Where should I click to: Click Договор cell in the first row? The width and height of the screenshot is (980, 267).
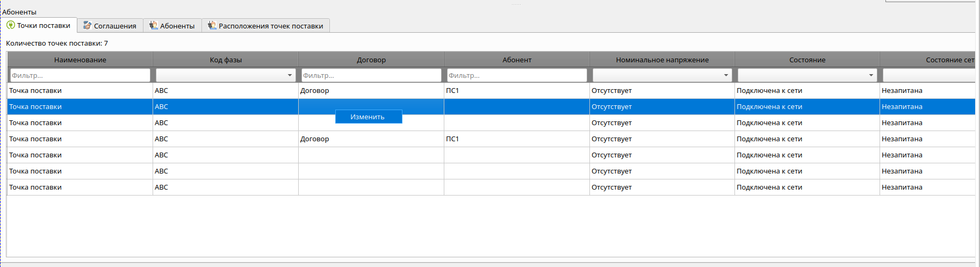point(315,91)
